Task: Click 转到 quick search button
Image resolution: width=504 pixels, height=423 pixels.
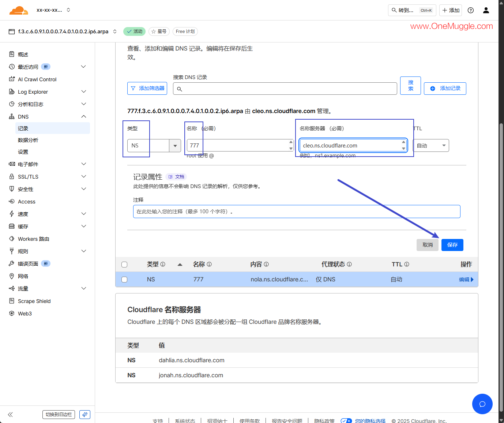Action: (x=412, y=10)
